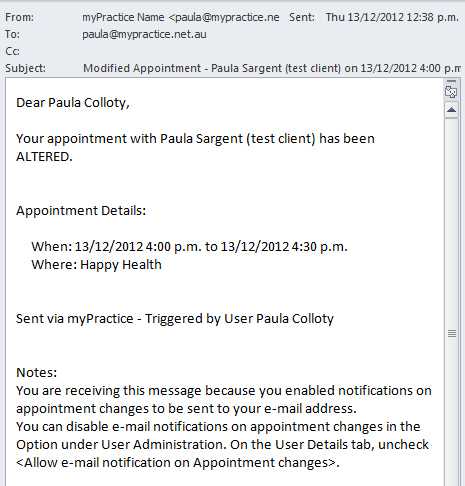Select the sender myPractice Name address
Screen dimensions: 465x486
[x=181, y=17]
